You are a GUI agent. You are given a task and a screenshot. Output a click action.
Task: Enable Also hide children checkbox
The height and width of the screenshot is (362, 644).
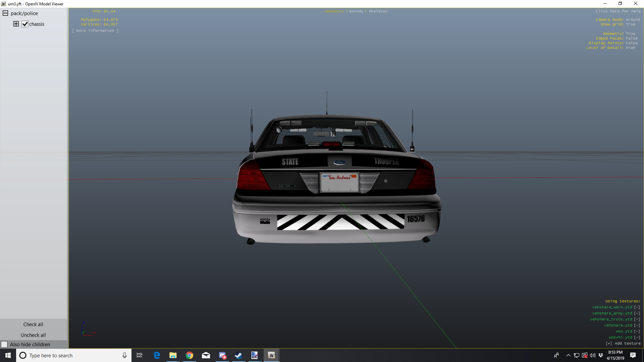[x=4, y=344]
